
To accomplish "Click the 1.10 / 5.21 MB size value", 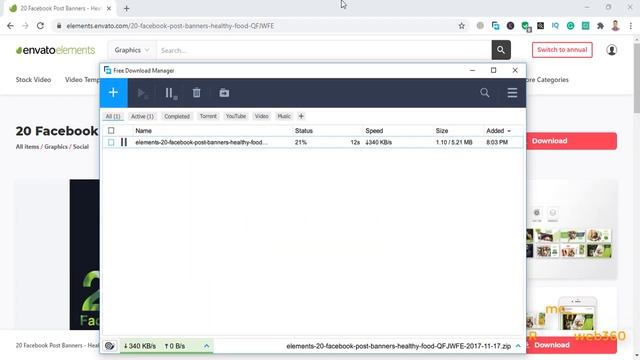I will (454, 142).
